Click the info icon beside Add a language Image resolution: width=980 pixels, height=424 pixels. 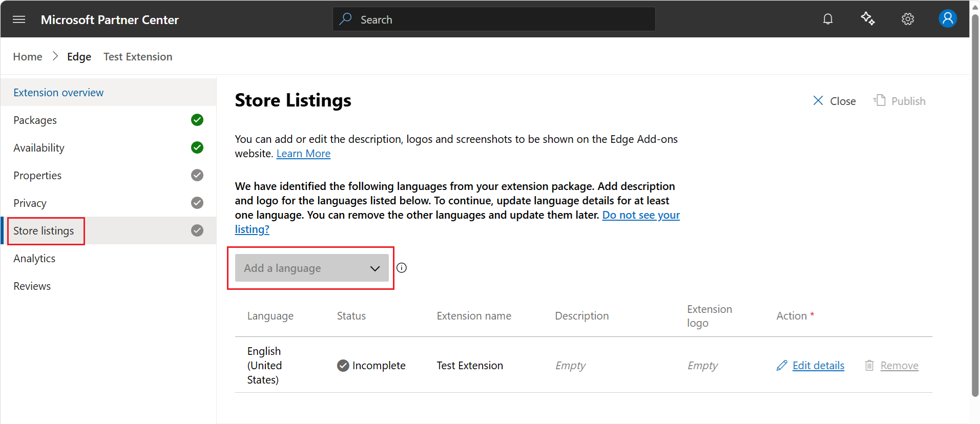pyautogui.click(x=402, y=268)
